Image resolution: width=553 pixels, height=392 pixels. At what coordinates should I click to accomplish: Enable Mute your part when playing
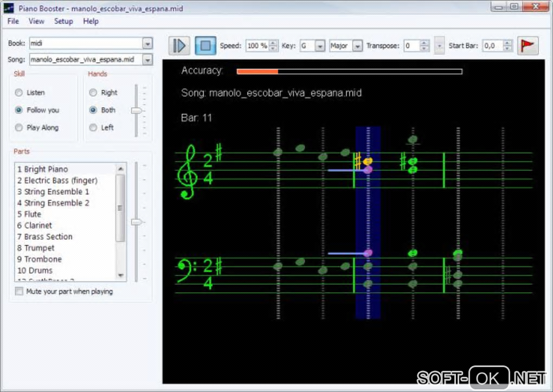(x=19, y=291)
